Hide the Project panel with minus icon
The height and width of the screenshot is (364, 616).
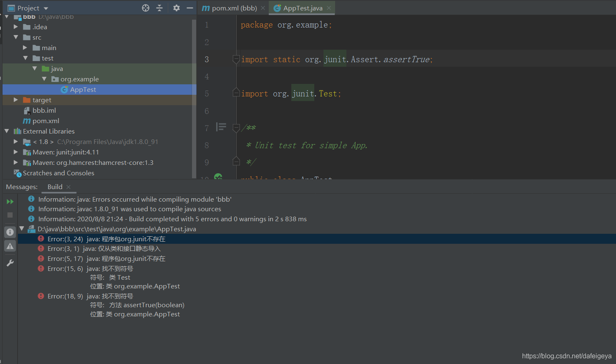[x=190, y=8]
